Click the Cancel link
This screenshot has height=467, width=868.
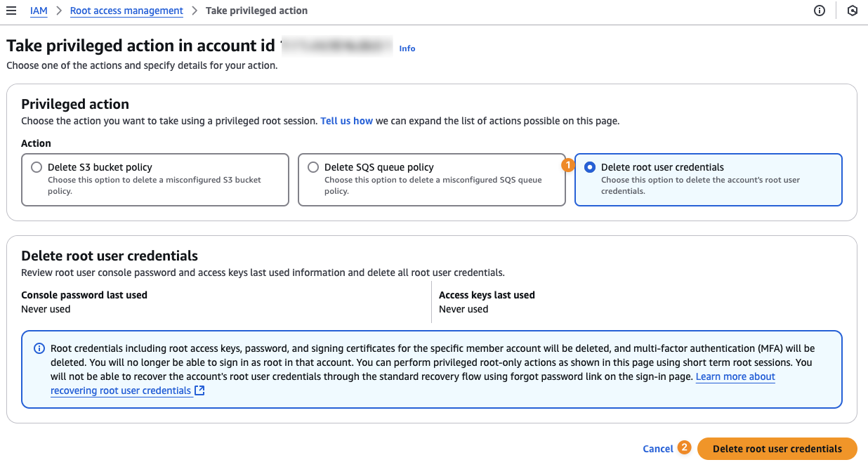click(659, 448)
